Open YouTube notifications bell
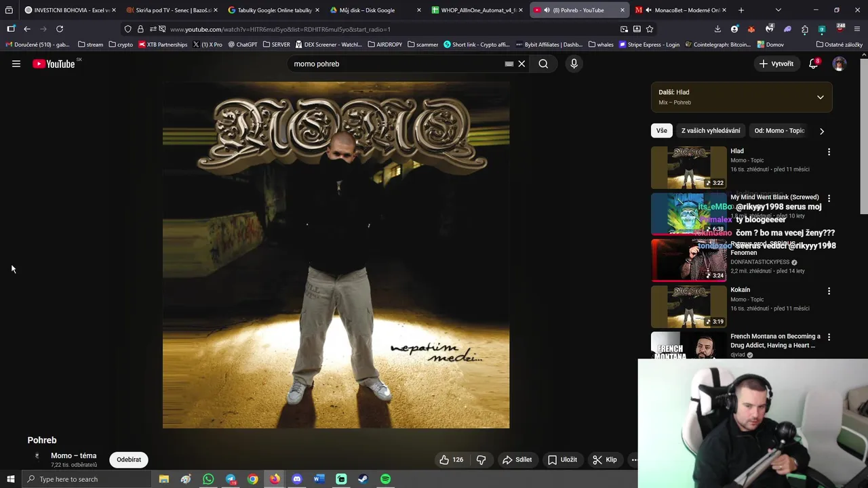Viewport: 868px width, 488px height. click(813, 64)
